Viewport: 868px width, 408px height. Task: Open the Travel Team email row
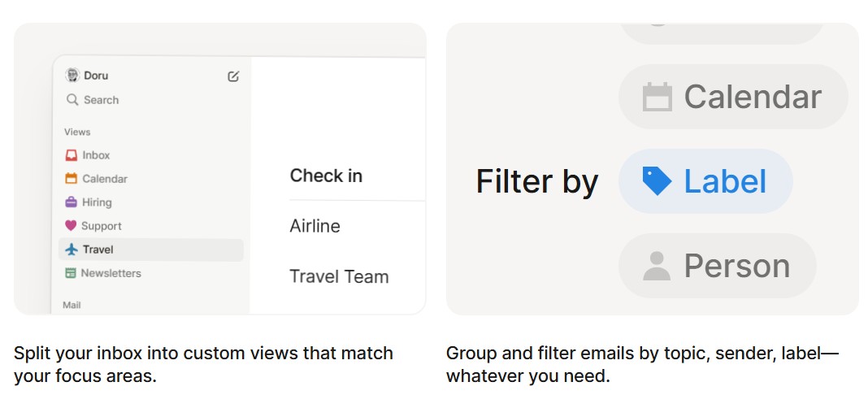339,276
